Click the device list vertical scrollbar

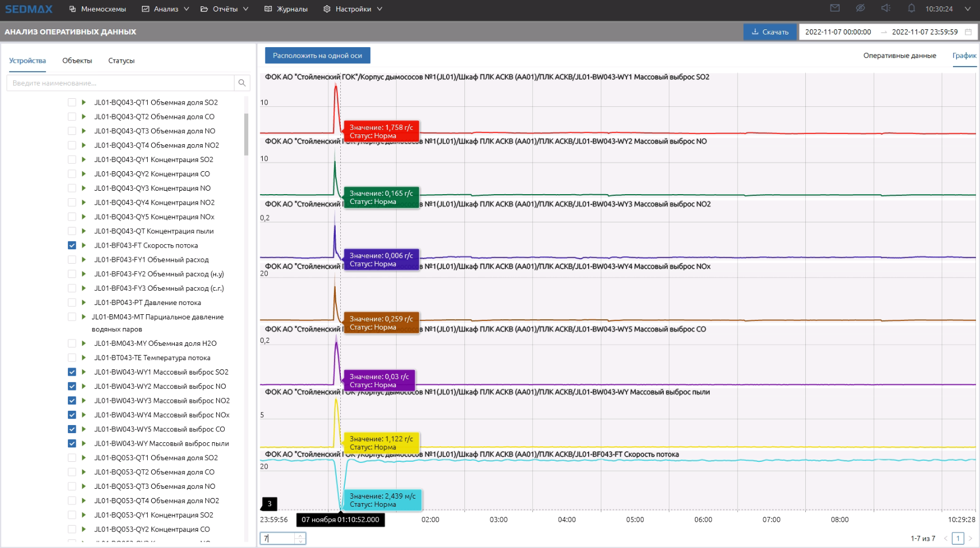(x=247, y=135)
